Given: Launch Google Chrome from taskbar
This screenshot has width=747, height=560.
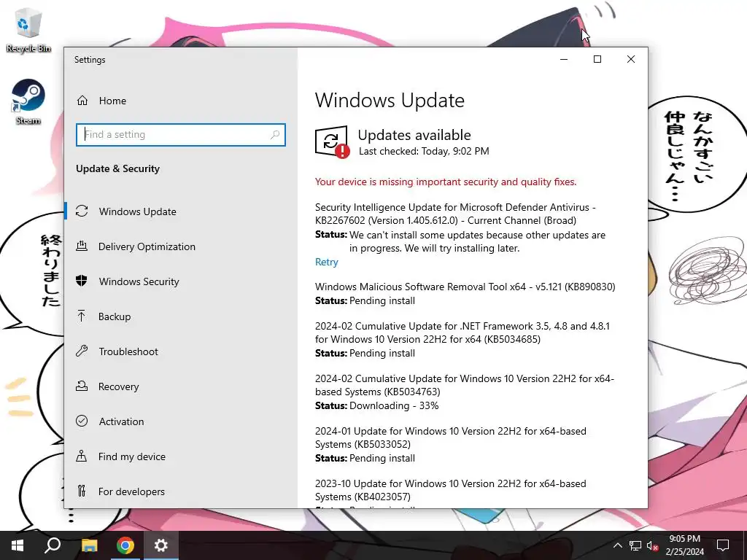Looking at the screenshot, I should click(x=125, y=545).
